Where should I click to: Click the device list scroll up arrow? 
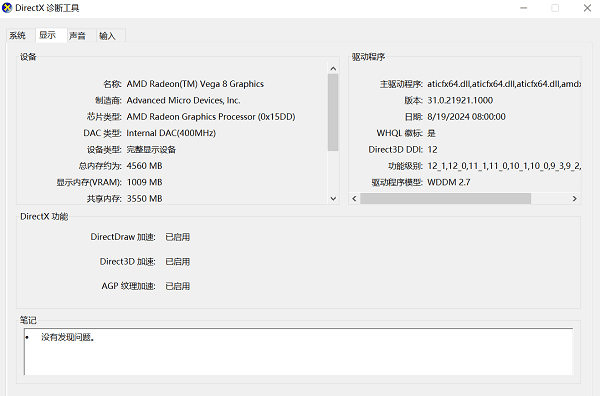click(x=333, y=68)
